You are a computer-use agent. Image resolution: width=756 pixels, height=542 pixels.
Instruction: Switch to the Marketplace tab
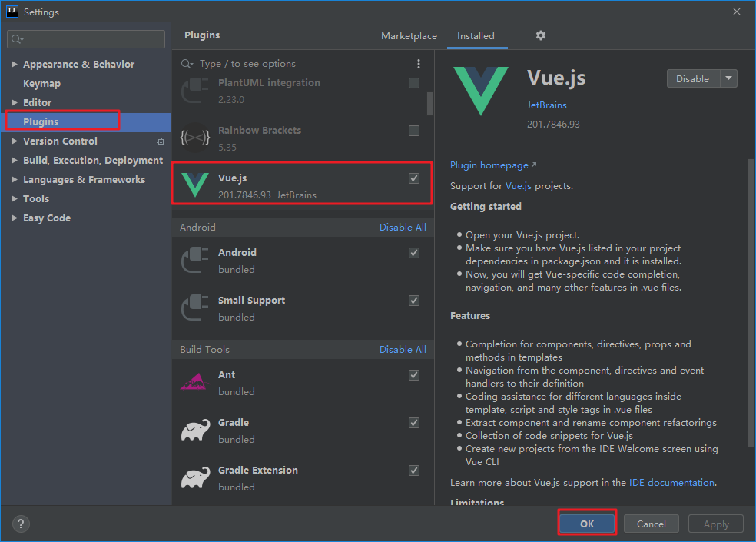point(409,35)
